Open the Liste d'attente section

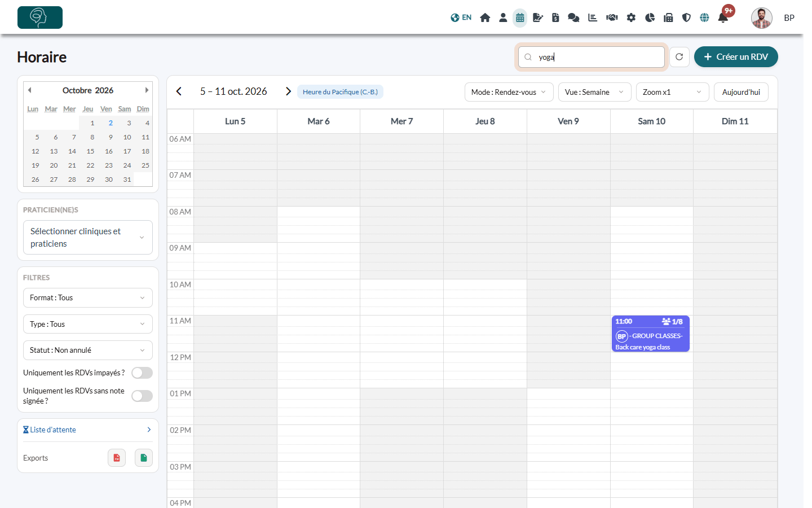tap(88, 430)
